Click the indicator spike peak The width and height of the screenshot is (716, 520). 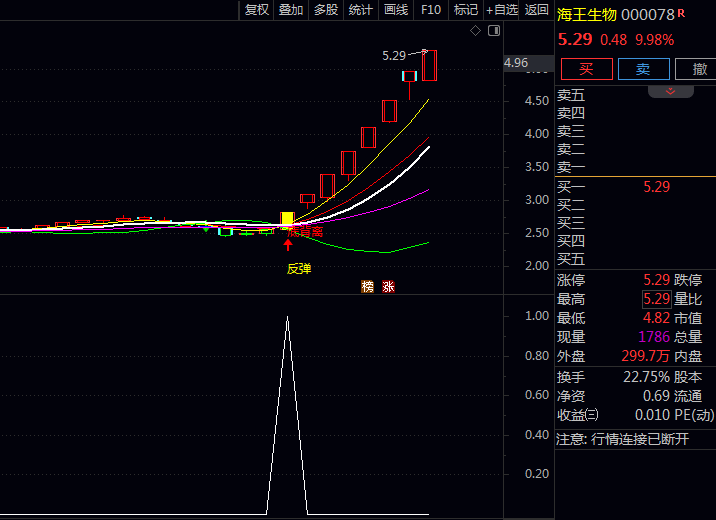click(287, 317)
